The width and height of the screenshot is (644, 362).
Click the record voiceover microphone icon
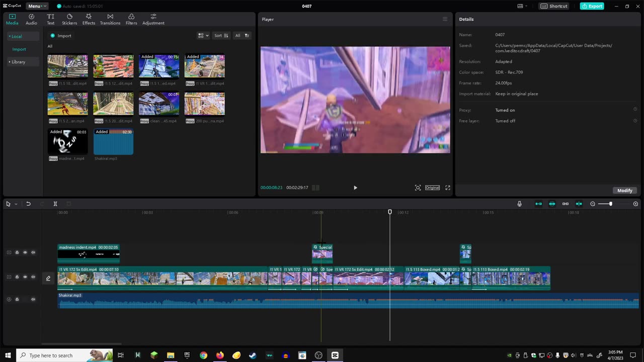click(520, 204)
